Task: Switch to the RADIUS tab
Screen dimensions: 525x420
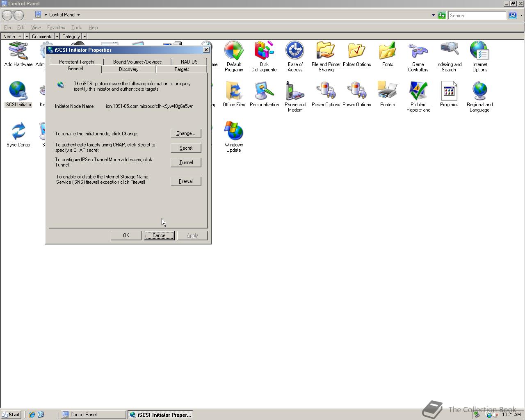Action: coord(189,62)
